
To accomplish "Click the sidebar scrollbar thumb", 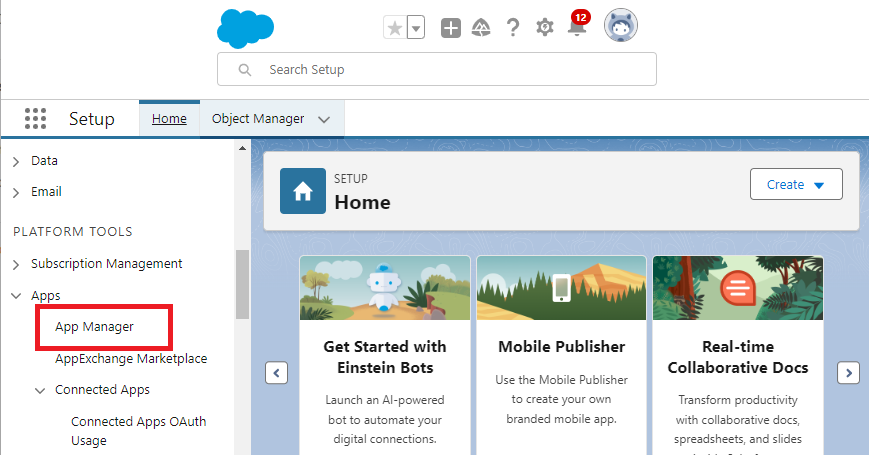I will [x=242, y=284].
